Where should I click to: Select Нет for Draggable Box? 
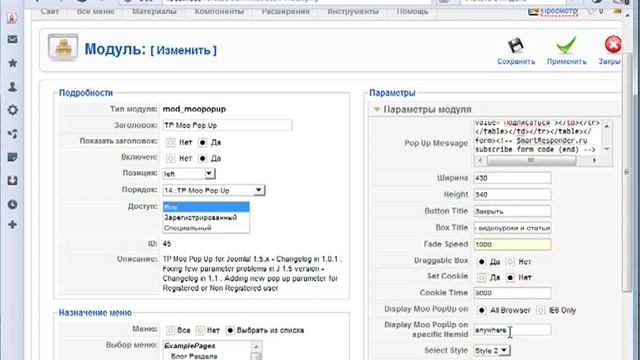510,262
